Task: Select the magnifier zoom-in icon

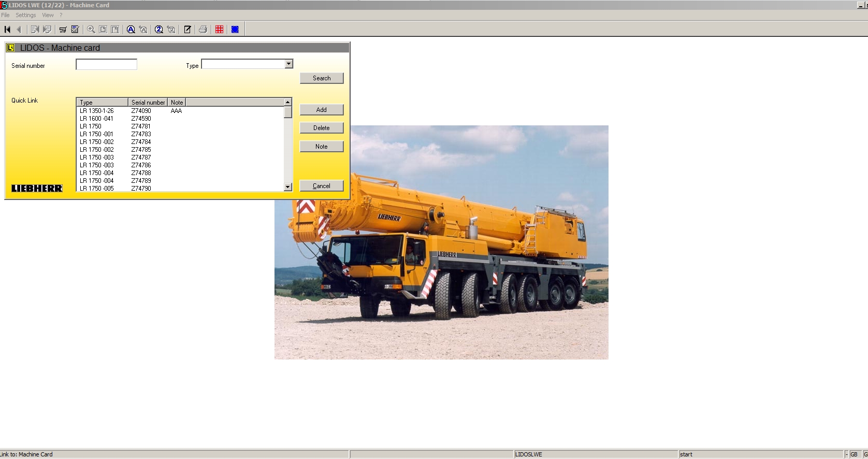Action: coord(91,30)
